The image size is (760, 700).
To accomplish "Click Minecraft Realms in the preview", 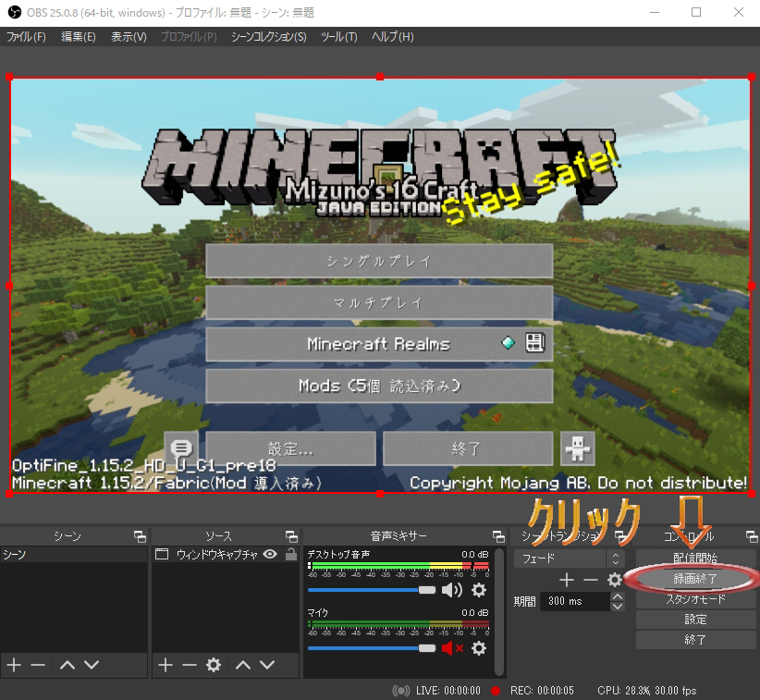I will pyautogui.click(x=379, y=344).
